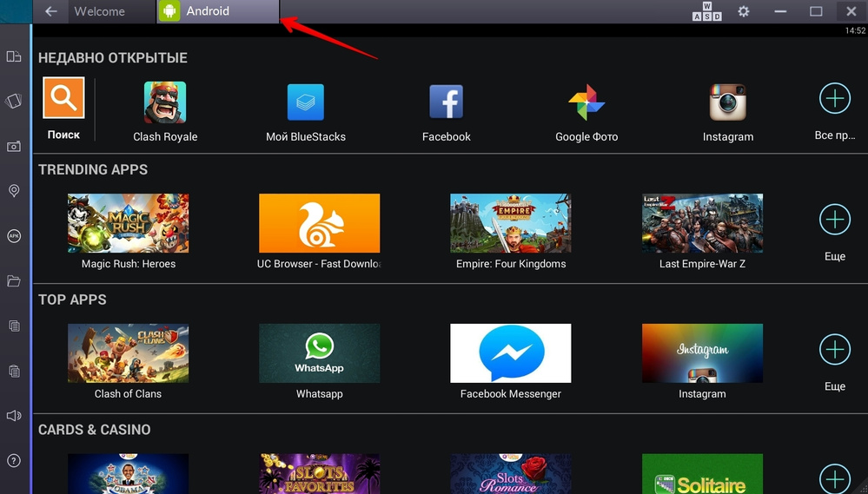Image resolution: width=868 pixels, height=494 pixels.
Task: Click the TOP APPS heading
Action: click(72, 300)
